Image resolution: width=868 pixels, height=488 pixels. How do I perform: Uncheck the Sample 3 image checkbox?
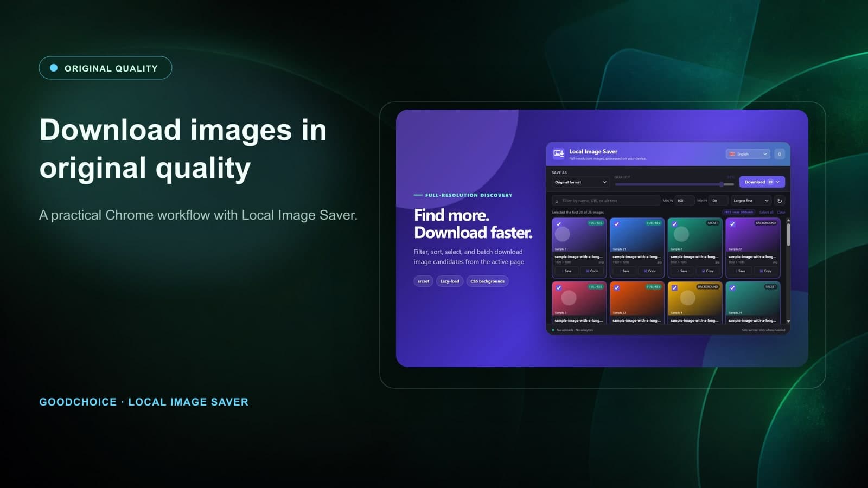(x=559, y=288)
